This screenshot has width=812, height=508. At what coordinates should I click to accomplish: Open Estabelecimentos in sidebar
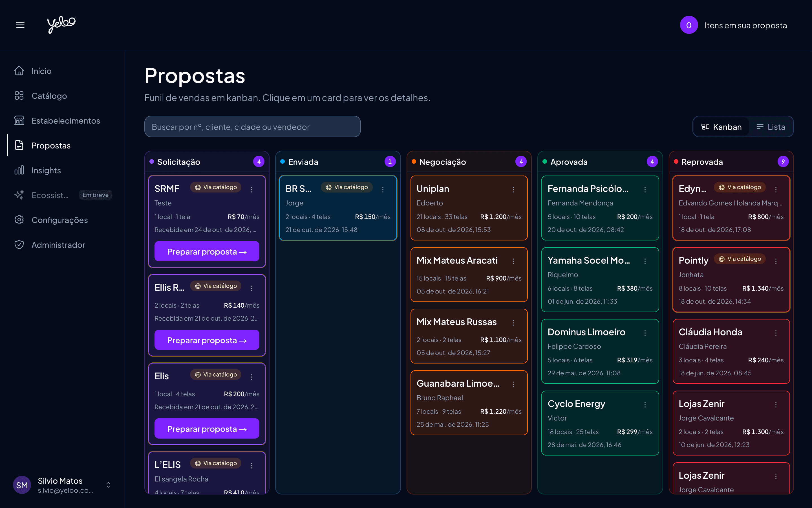click(66, 121)
